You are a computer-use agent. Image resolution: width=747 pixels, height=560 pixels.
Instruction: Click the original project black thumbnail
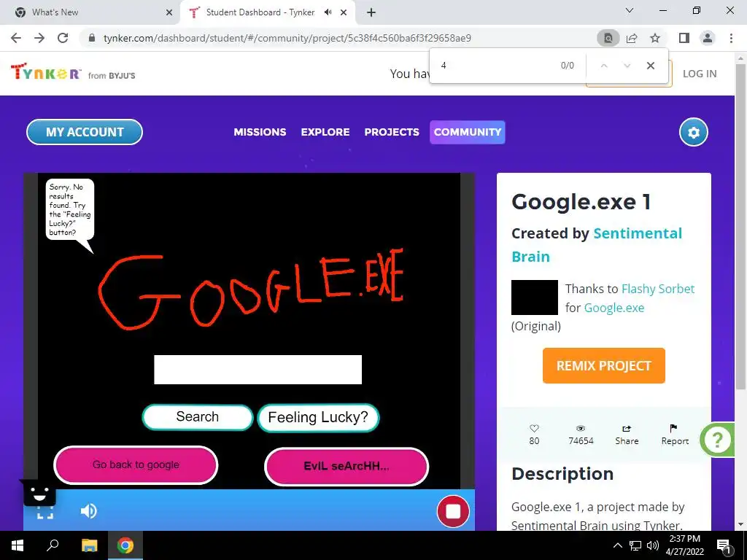535,297
